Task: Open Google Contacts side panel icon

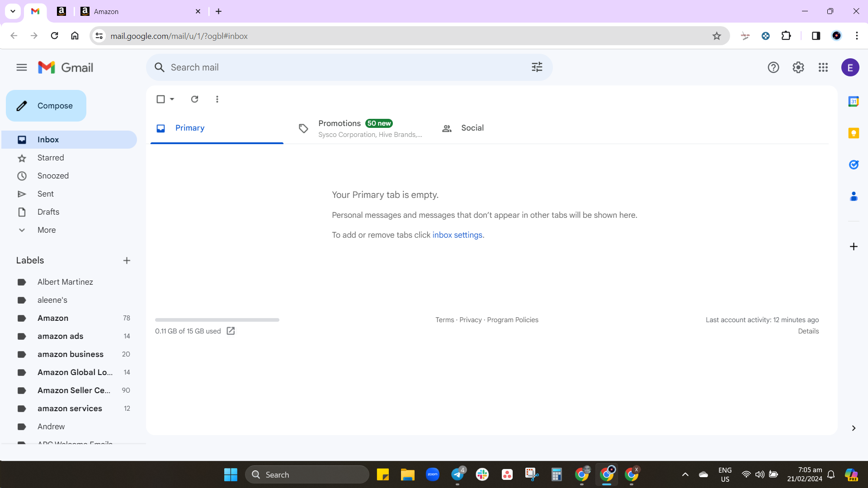Action: tap(854, 196)
